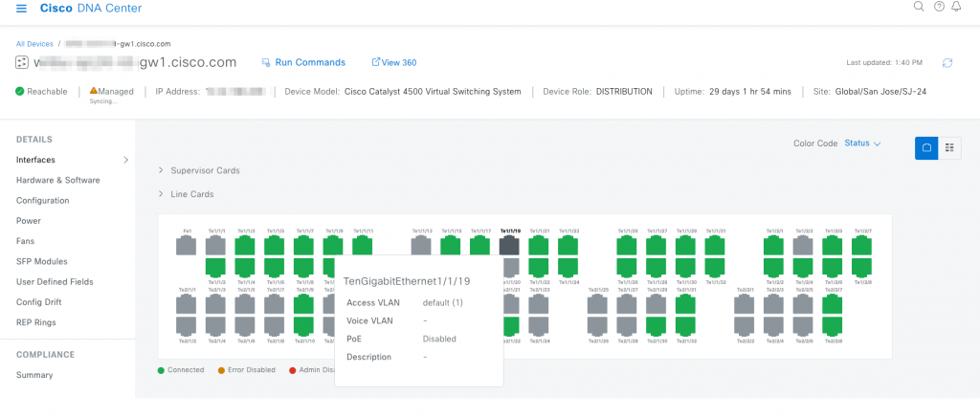Image resolution: width=980 pixels, height=418 pixels.
Task: Open the View 360 link
Action: coord(393,63)
